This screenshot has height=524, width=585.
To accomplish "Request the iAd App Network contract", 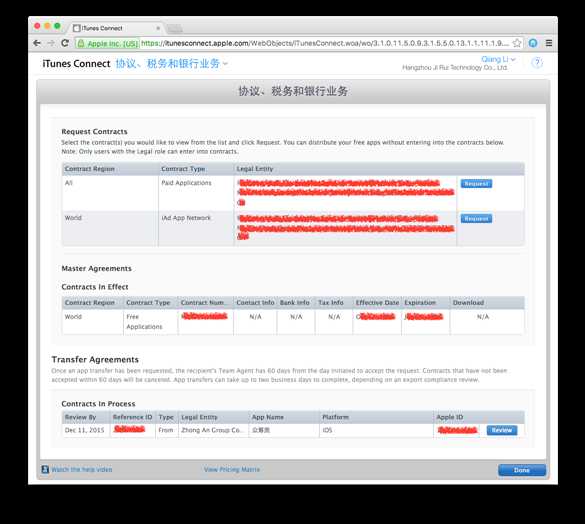I will tap(476, 218).
